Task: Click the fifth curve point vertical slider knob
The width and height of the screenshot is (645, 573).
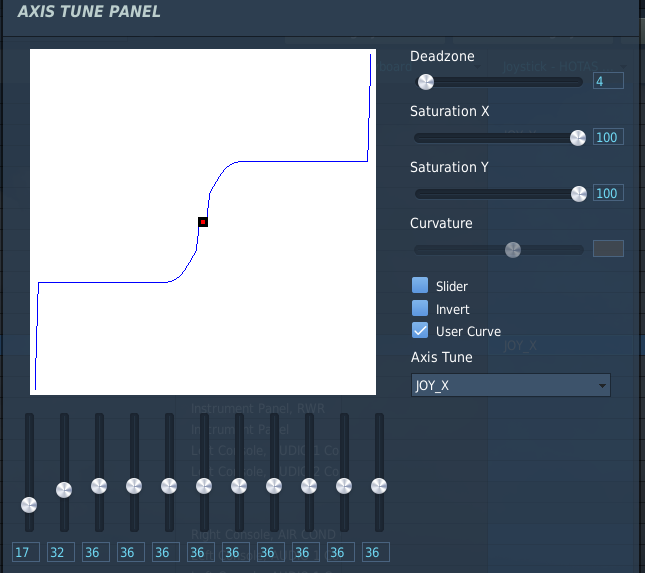Action: click(x=169, y=486)
